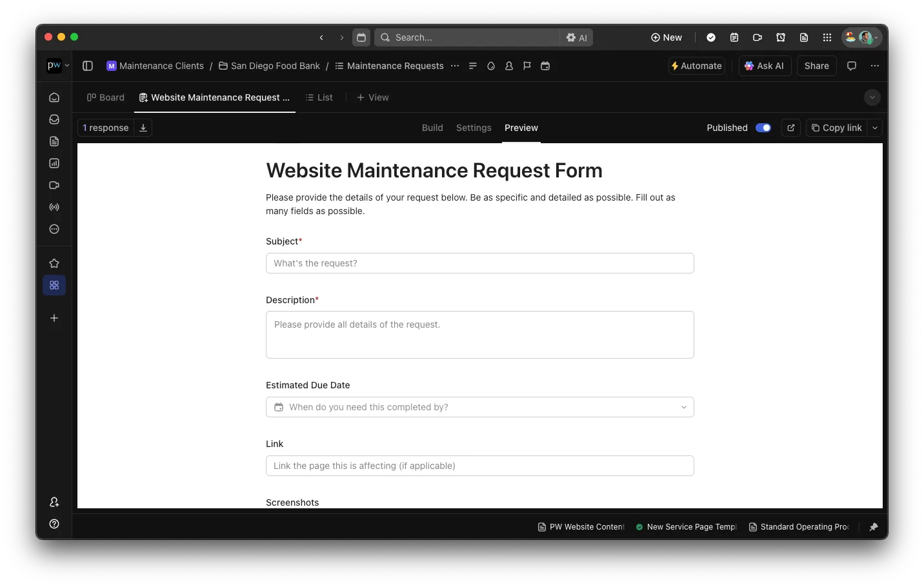The height and width of the screenshot is (587, 924).
Task: Open the user avatar account menu
Action: pos(861,37)
